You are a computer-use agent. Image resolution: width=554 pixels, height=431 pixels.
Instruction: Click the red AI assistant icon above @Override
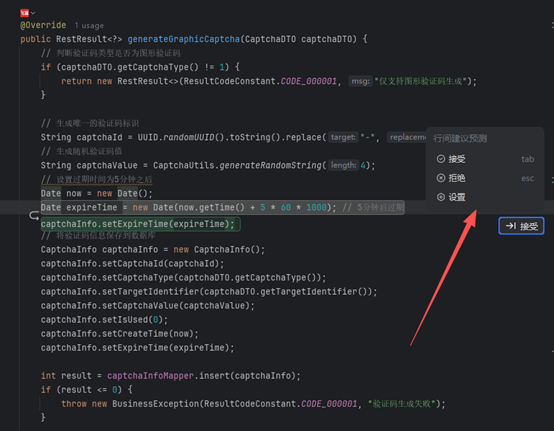24,13
